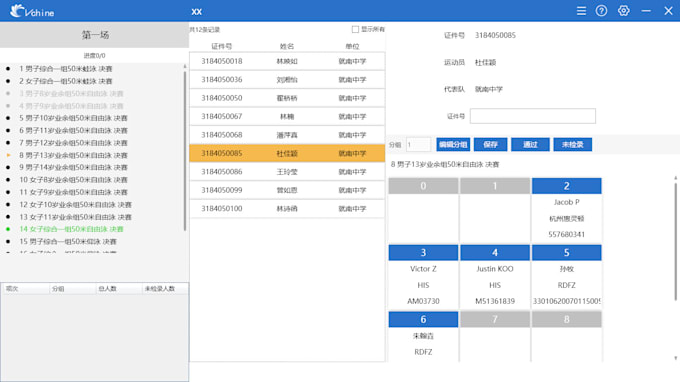The height and width of the screenshot is (382, 680).
Task: Select lane 5 RDFZ card
Action: [566, 277]
